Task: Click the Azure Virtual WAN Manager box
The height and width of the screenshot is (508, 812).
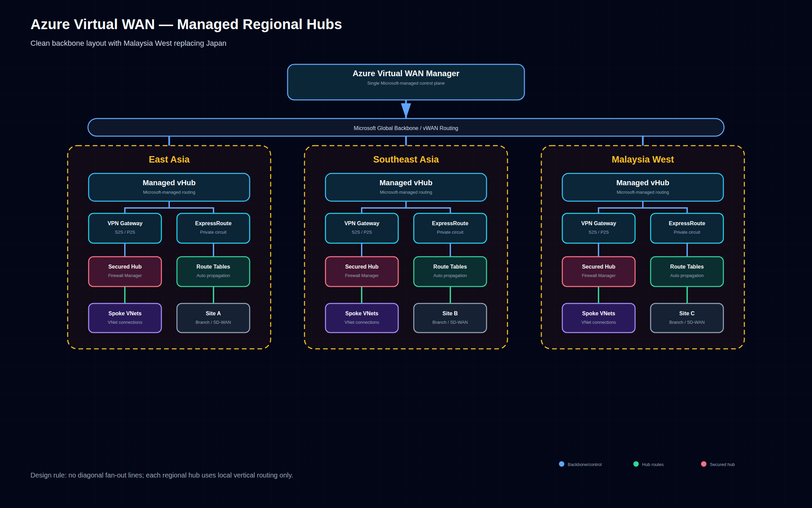Action: pyautogui.click(x=406, y=82)
